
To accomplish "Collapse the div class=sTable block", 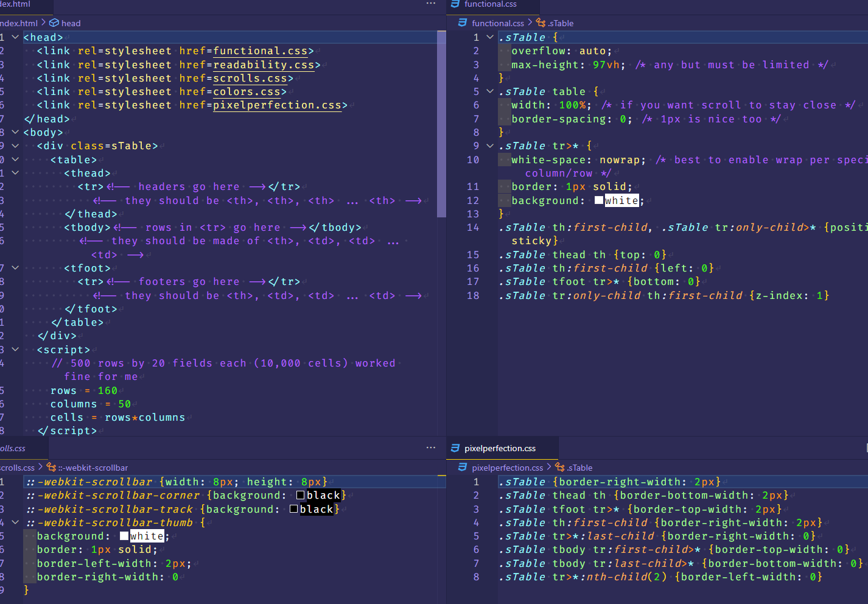I will (x=15, y=146).
